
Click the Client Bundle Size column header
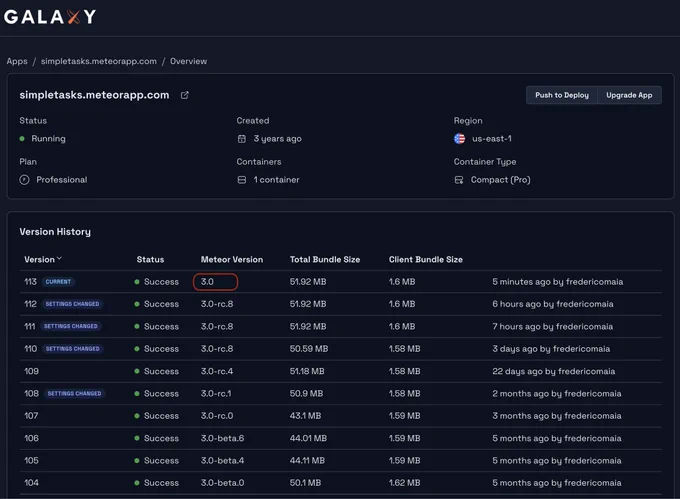425,259
